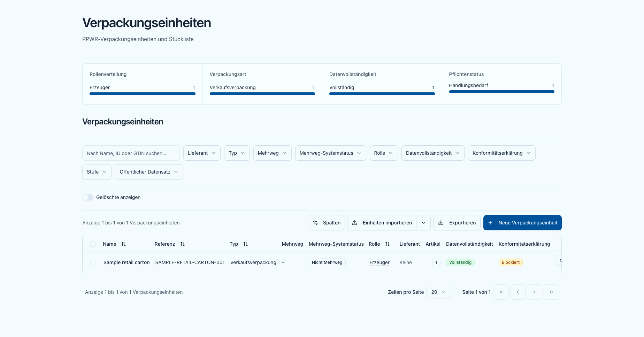Click the Artikel count badge 1
The height and width of the screenshot is (337, 644).
(436, 262)
